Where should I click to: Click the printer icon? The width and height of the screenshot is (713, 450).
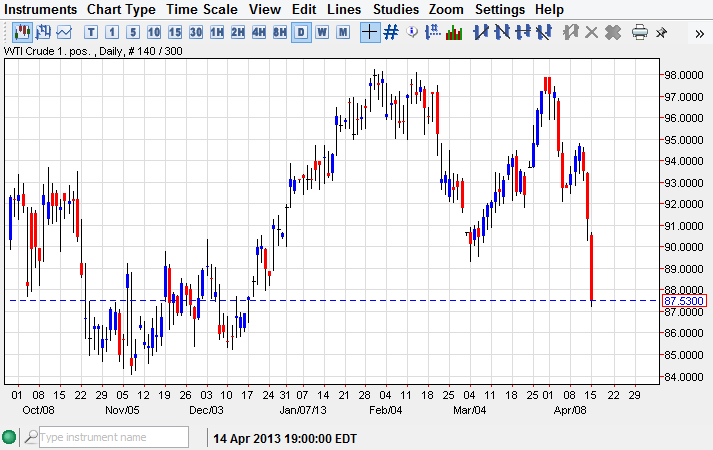tap(640, 32)
